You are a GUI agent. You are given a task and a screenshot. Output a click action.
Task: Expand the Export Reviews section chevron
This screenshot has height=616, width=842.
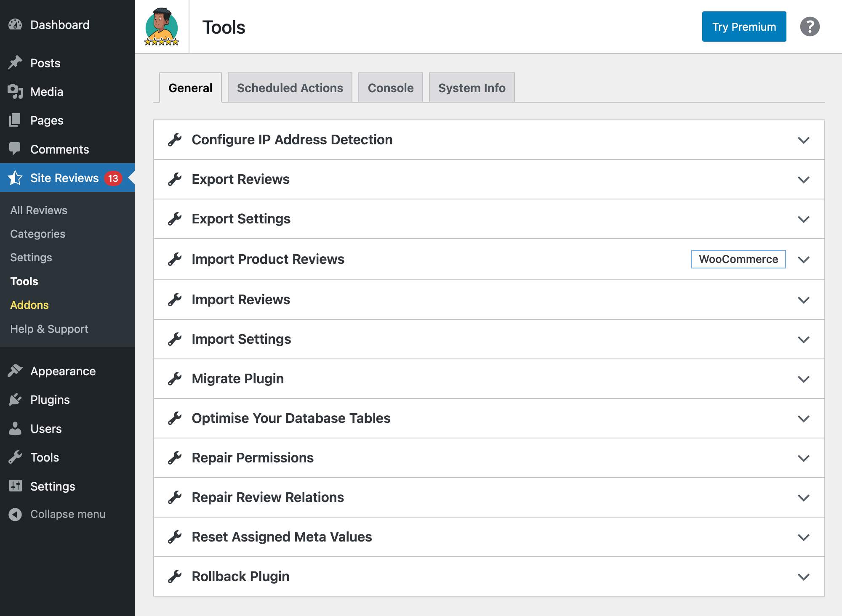point(803,180)
